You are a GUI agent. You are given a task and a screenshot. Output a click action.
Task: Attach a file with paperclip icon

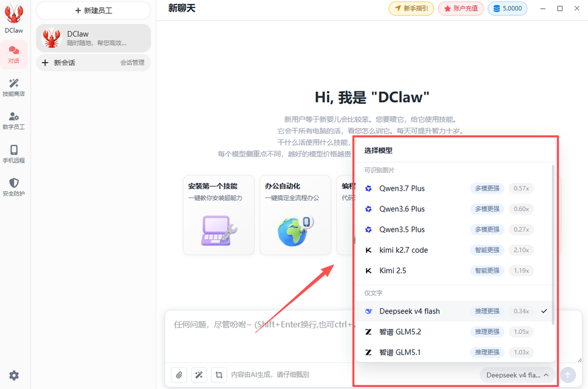[179, 375]
